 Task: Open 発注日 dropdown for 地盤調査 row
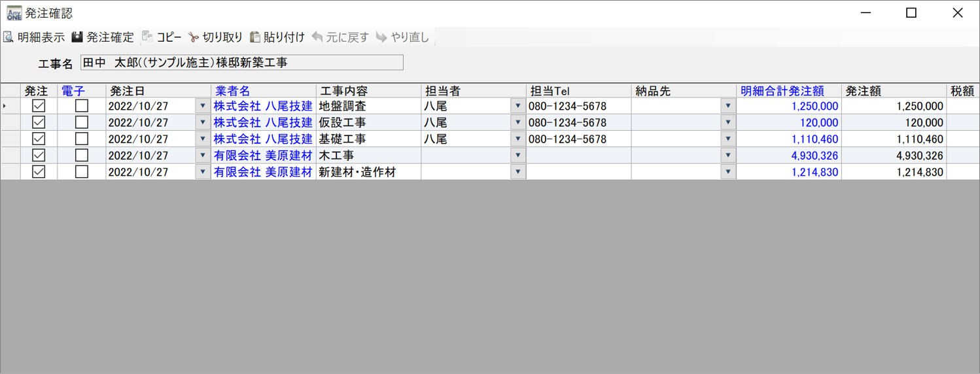[202, 106]
